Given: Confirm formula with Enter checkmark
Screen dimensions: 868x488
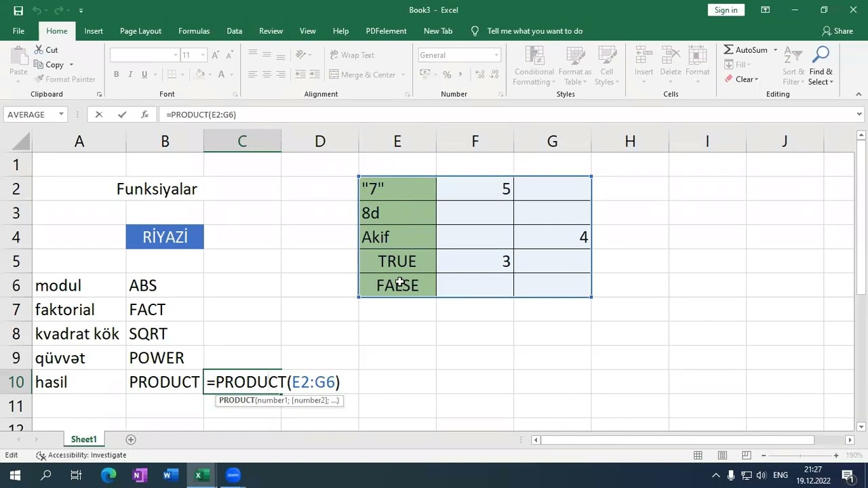Looking at the screenshot, I should [x=122, y=115].
